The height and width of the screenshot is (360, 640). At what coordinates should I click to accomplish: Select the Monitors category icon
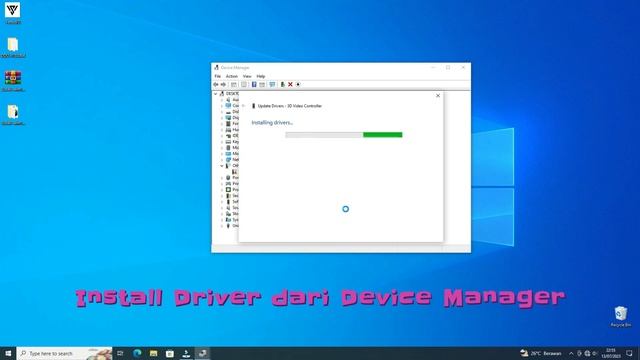pos(229,154)
